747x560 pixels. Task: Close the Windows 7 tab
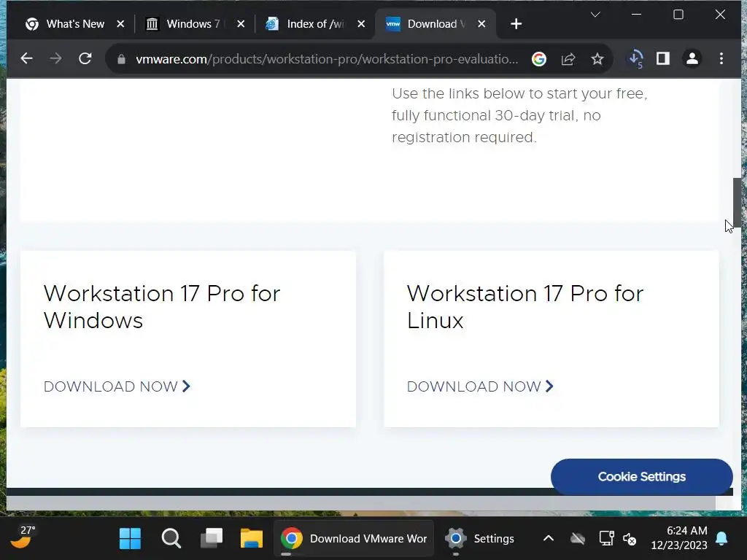tap(241, 24)
